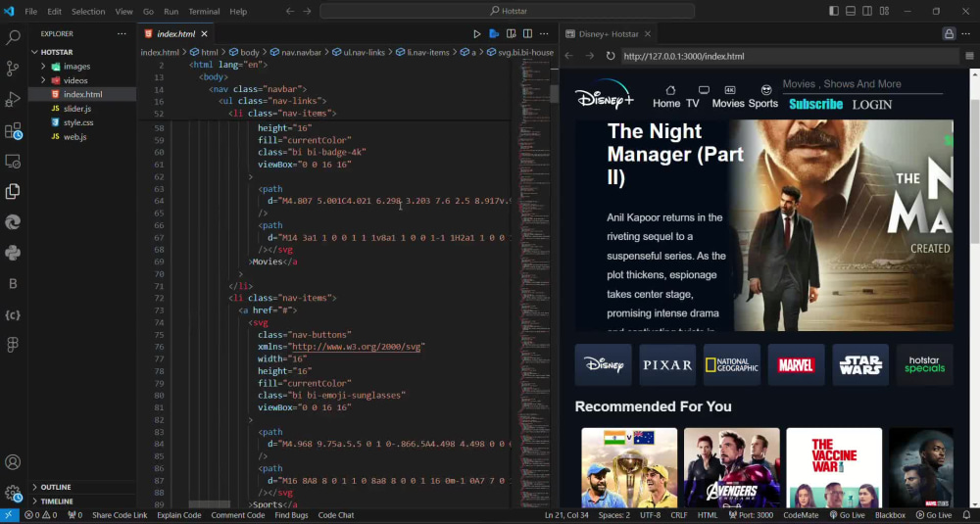Viewport: 980px width, 524px height.
Task: Click browser preview back arrow
Action: point(568,56)
